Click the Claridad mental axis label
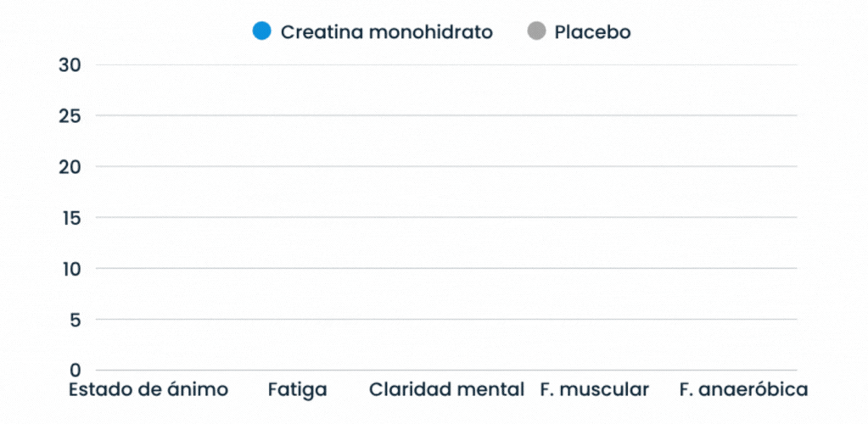 coord(446,390)
